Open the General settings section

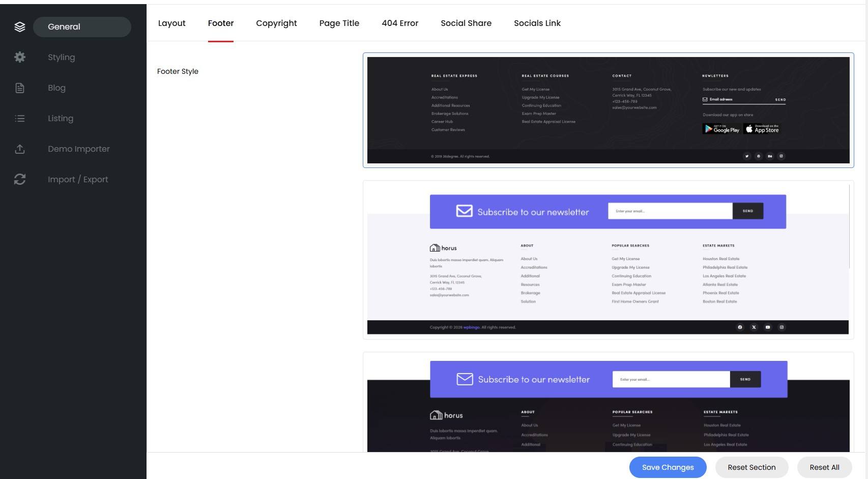(x=82, y=27)
